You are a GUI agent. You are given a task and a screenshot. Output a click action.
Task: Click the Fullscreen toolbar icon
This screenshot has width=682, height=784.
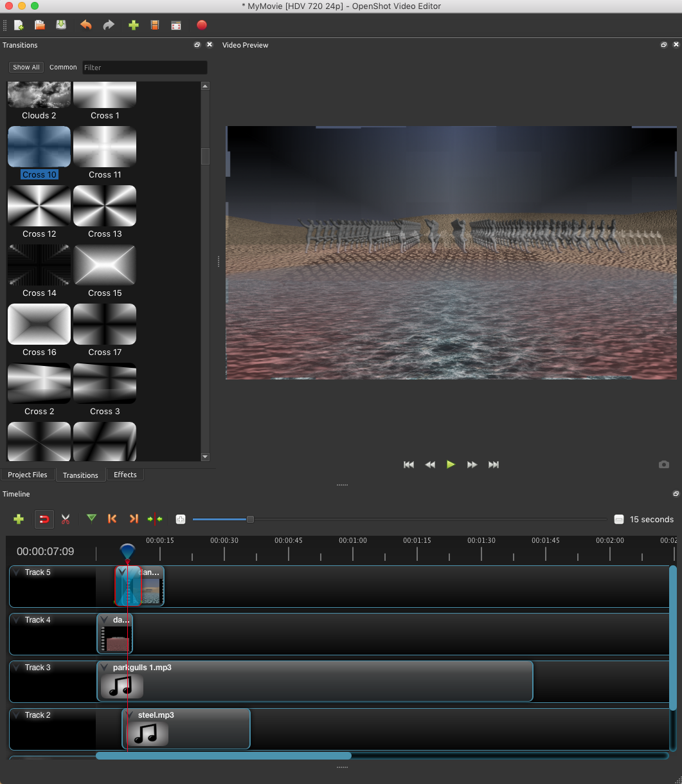click(x=176, y=25)
